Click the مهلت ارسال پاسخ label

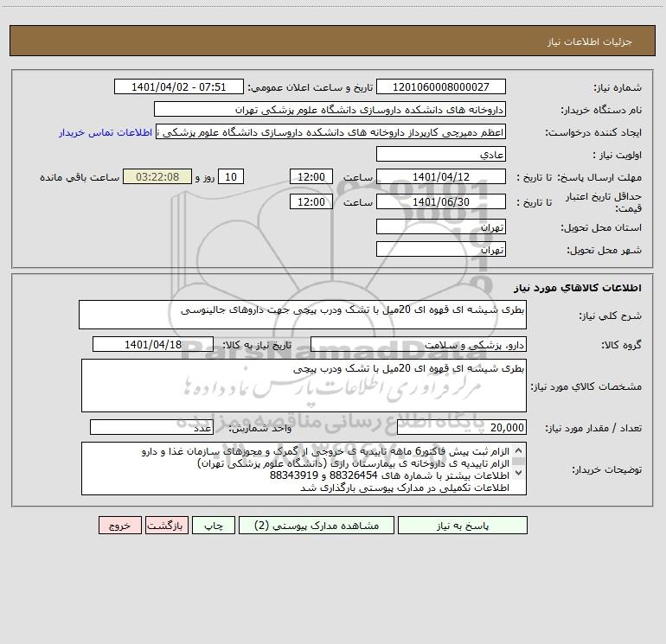[599, 177]
